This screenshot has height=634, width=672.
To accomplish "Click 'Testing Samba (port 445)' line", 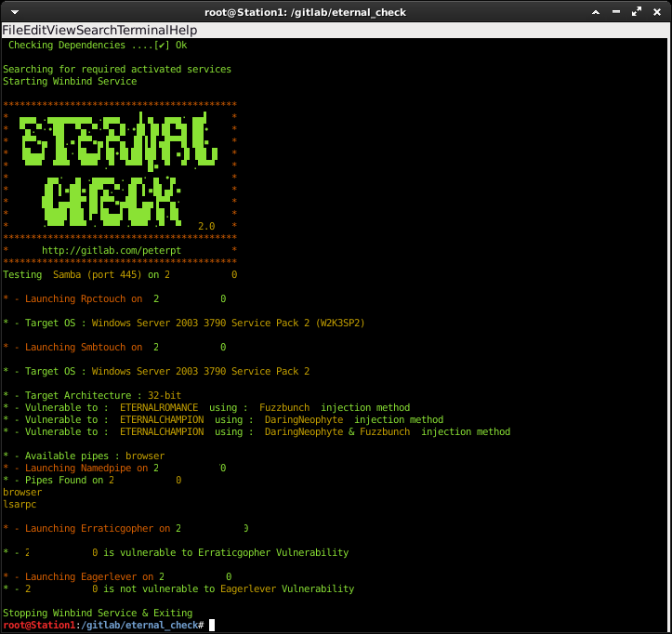I will point(120,274).
